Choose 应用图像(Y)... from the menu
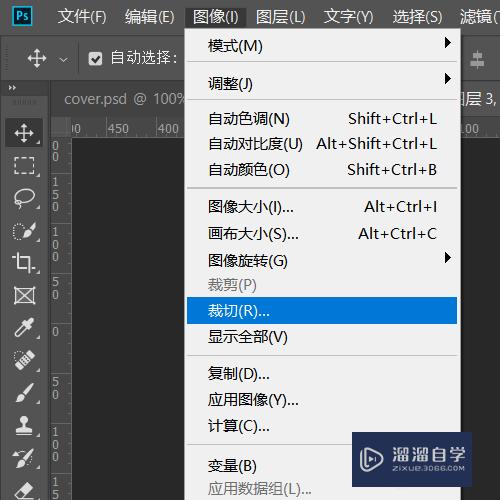 point(322,400)
